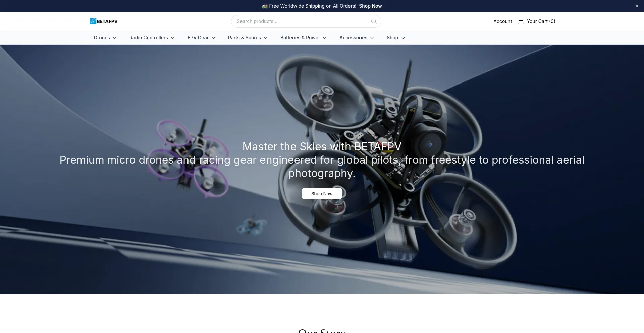The image size is (644, 333).
Task: Dismiss the free shipping announcement banner
Action: click(x=636, y=6)
